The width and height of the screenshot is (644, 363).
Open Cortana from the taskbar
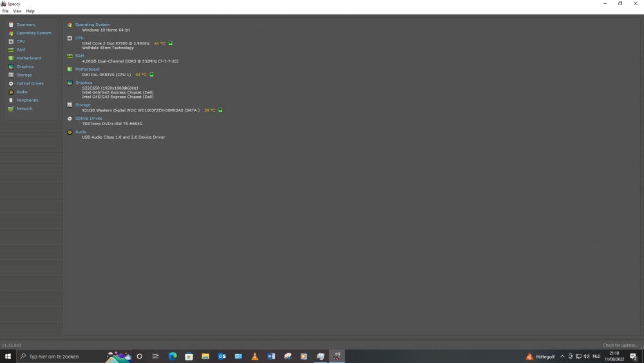[140, 357]
